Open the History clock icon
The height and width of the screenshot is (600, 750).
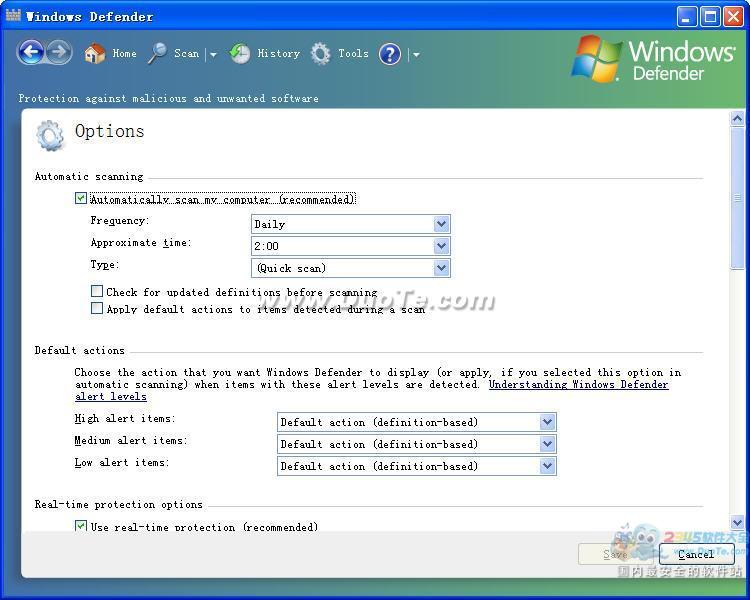click(x=240, y=53)
